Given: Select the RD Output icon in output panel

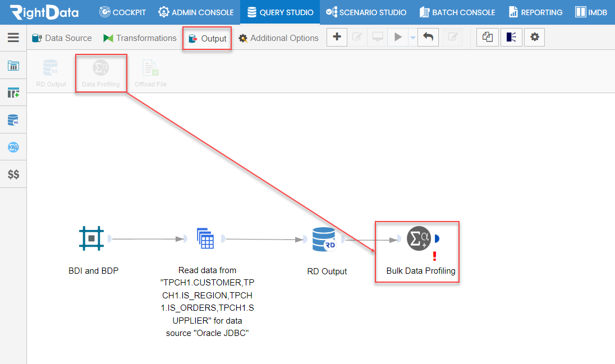Looking at the screenshot, I should click(x=51, y=72).
